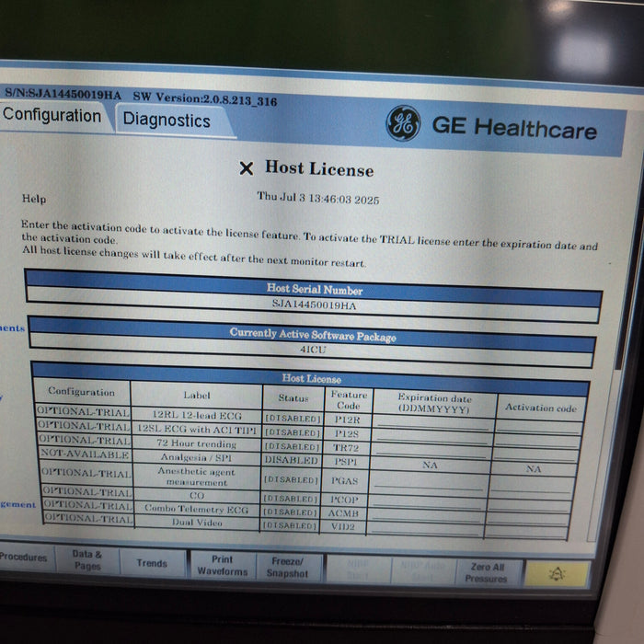Select 12SL ECG with ACI TIPI label

coord(197,430)
